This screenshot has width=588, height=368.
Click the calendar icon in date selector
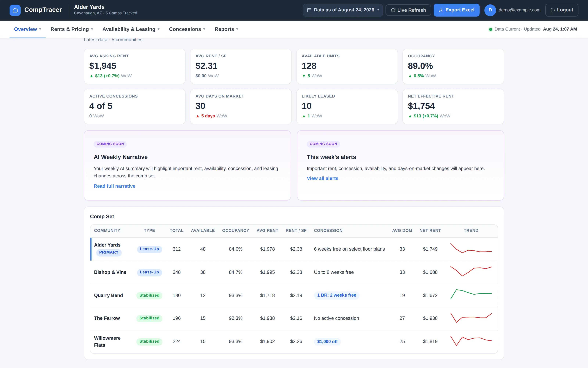309,10
